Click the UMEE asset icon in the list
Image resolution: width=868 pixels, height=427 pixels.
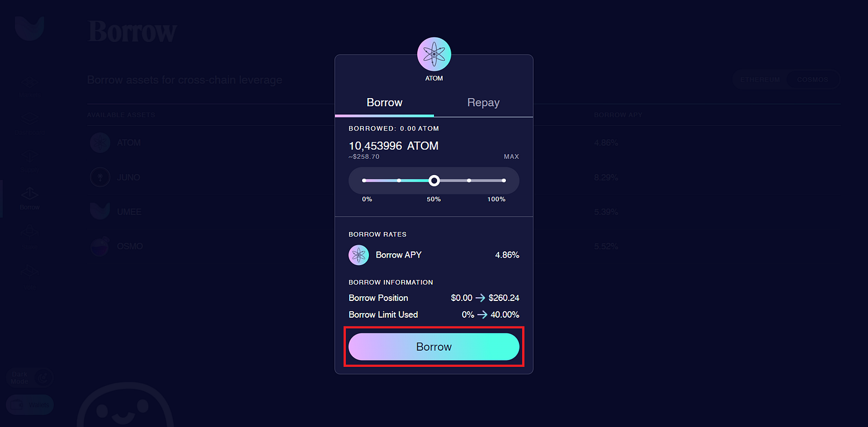pyautogui.click(x=100, y=212)
